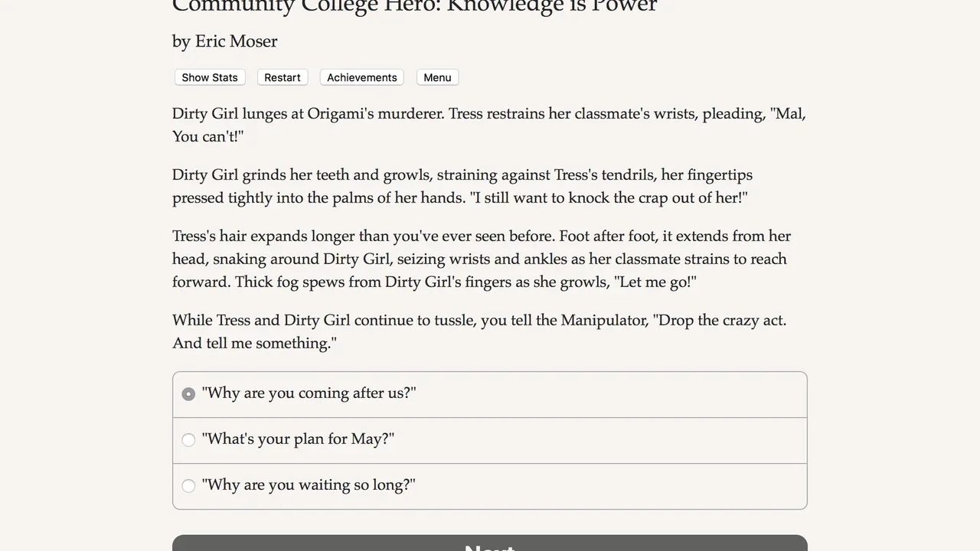Viewport: 980px width, 551px height.
Task: Click the word "Manipulator" in the story text
Action: (x=604, y=321)
